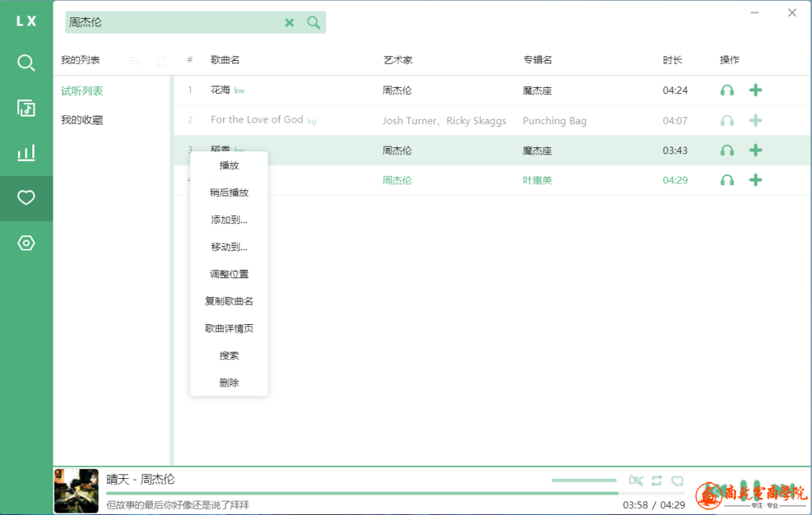812x515 pixels.
Task: Open the leaderboard chart icon in the sidebar
Action: point(26,153)
